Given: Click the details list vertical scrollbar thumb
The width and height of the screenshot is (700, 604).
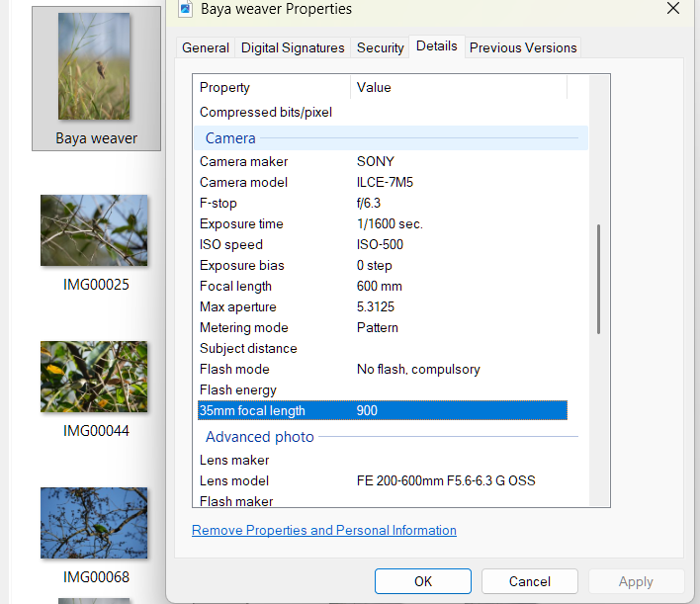Looking at the screenshot, I should tap(597, 280).
